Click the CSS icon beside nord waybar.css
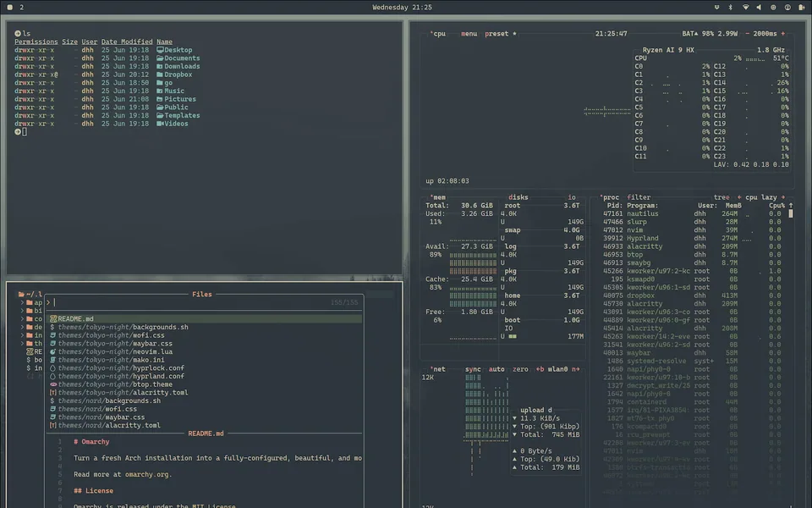Screen dimensions: 812x508 52,417
